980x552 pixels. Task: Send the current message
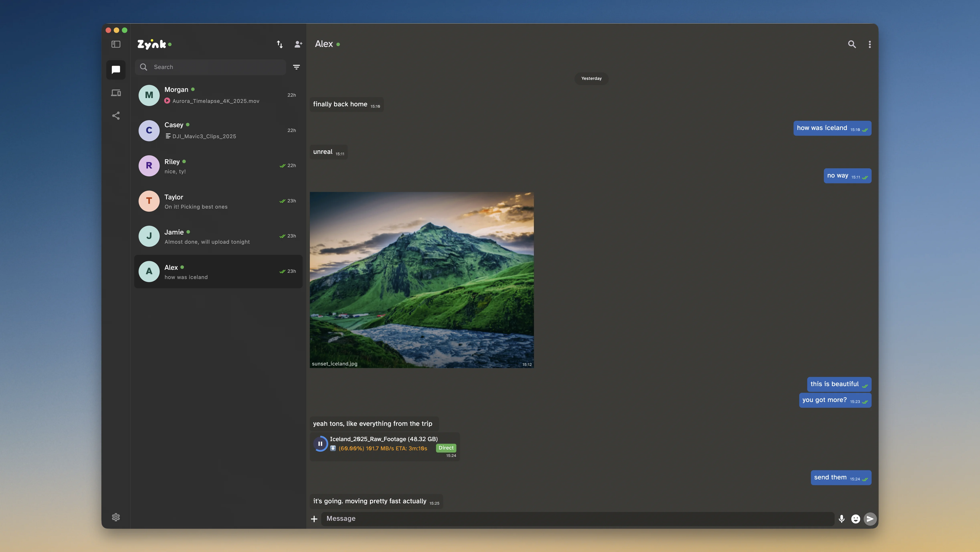870,519
